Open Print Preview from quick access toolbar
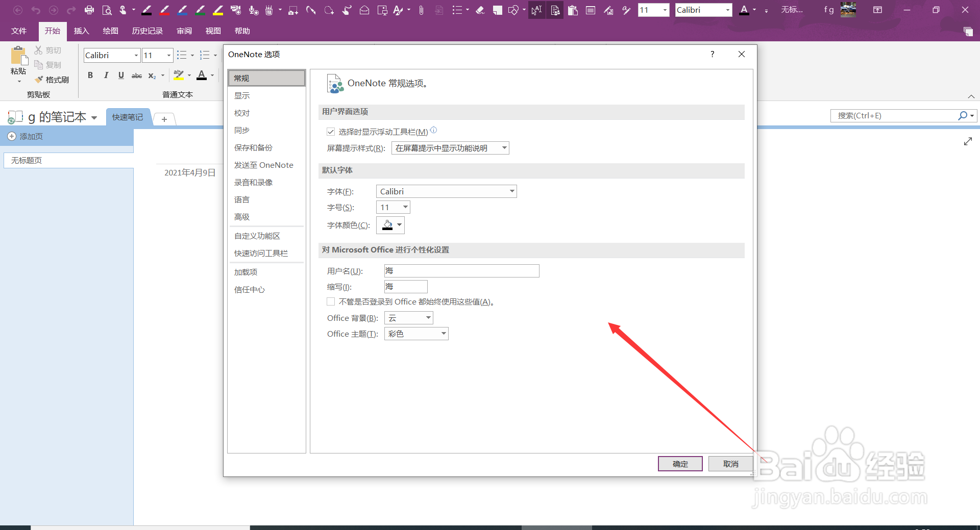980x530 pixels. [x=107, y=10]
